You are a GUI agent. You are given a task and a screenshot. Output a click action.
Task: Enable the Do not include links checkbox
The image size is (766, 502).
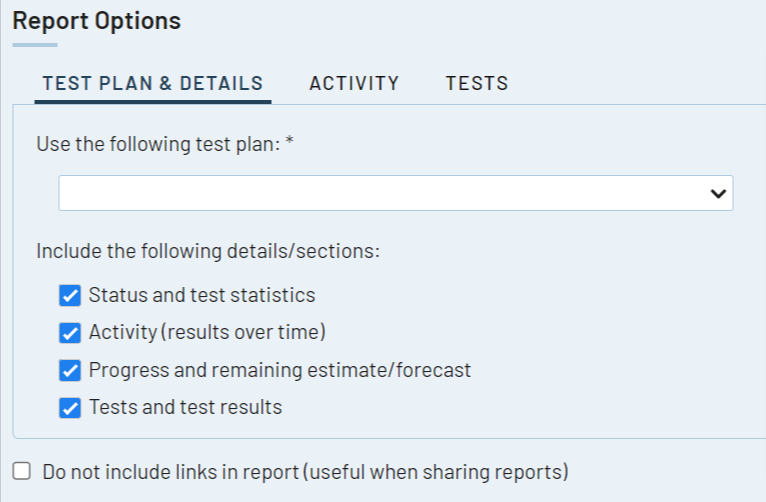(x=22, y=471)
